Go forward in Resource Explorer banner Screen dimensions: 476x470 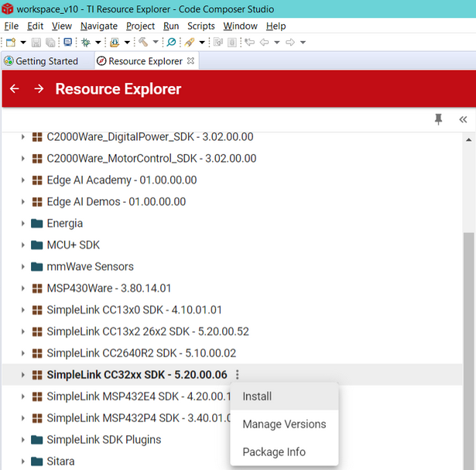(39, 88)
